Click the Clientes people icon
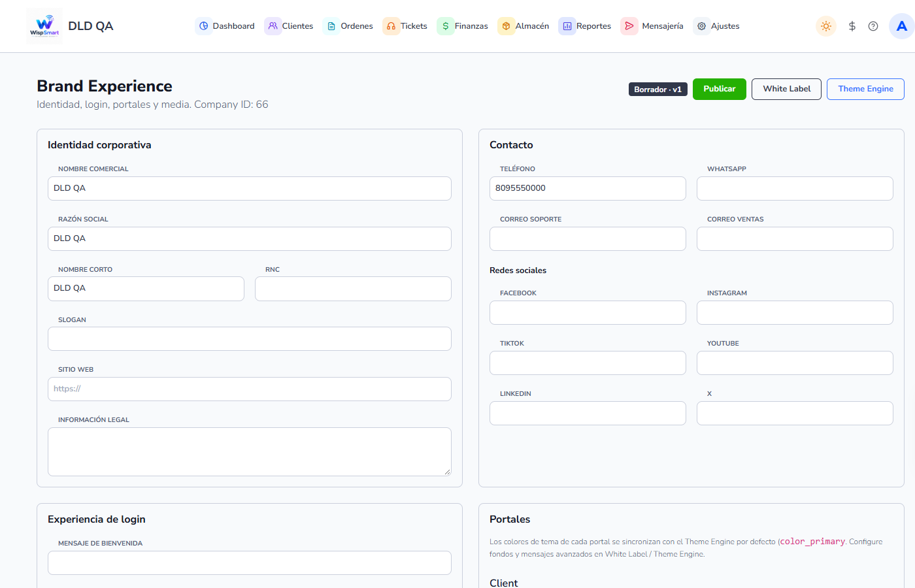This screenshot has width=915, height=588. [273, 26]
